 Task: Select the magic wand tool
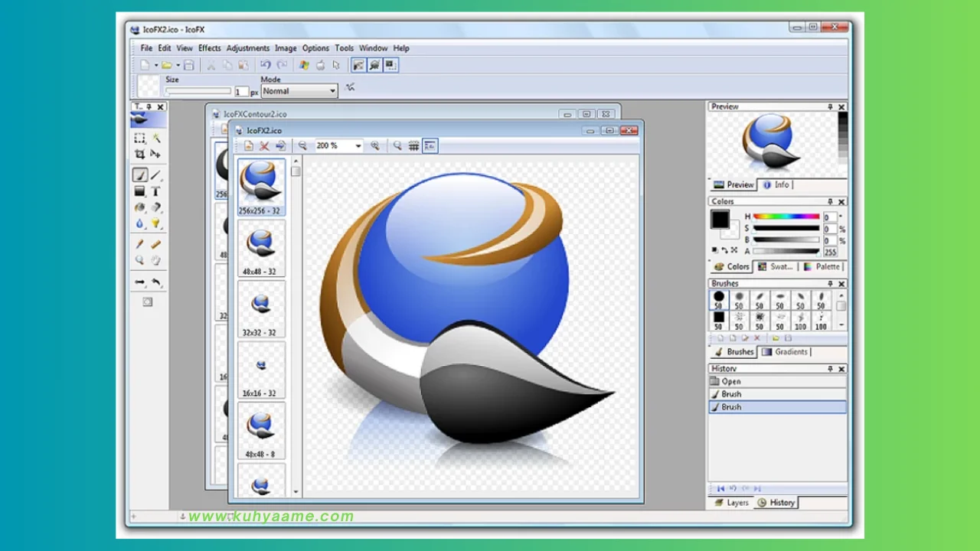[156, 139]
